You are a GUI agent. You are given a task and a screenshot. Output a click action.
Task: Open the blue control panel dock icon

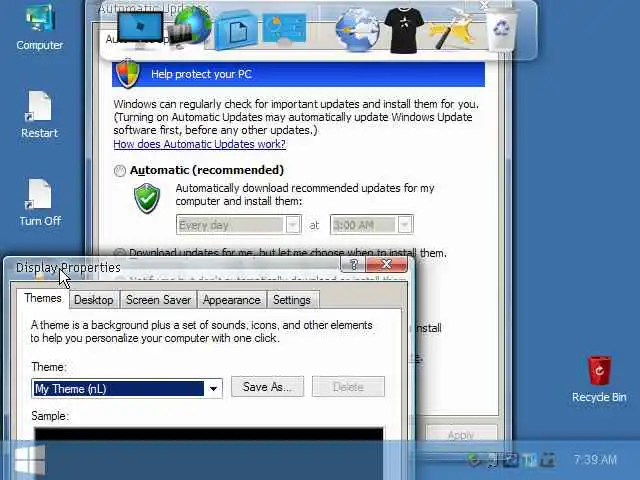click(x=284, y=28)
